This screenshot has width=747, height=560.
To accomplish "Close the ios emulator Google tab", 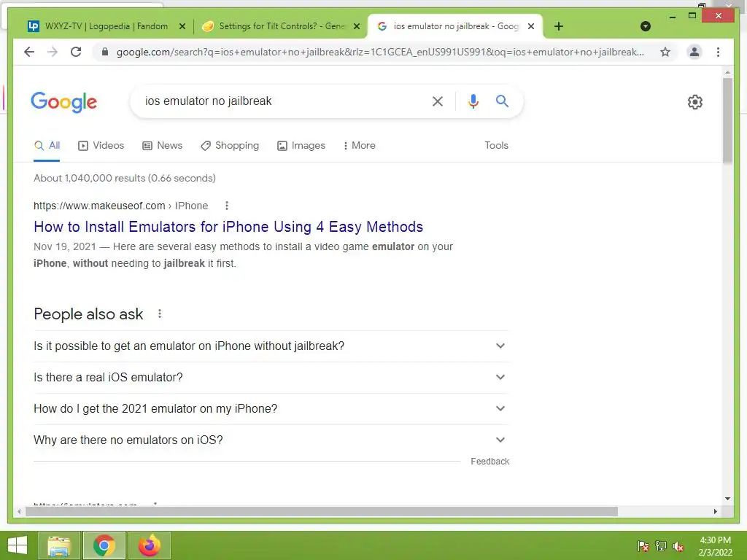I will click(531, 26).
